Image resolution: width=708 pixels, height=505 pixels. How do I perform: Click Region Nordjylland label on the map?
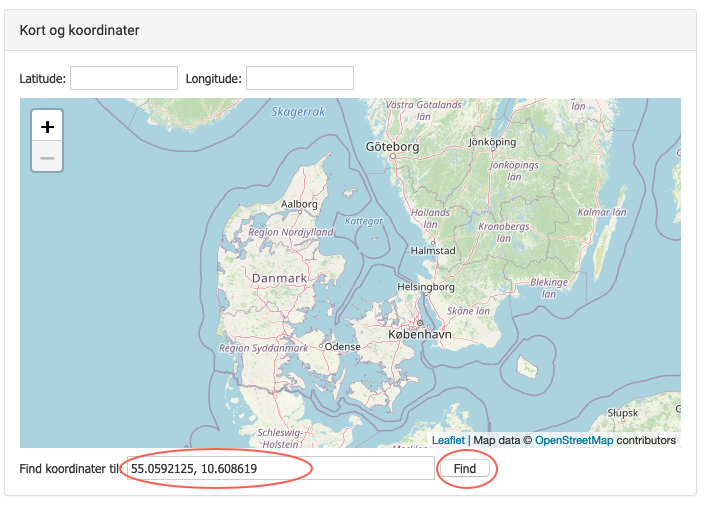(x=291, y=232)
